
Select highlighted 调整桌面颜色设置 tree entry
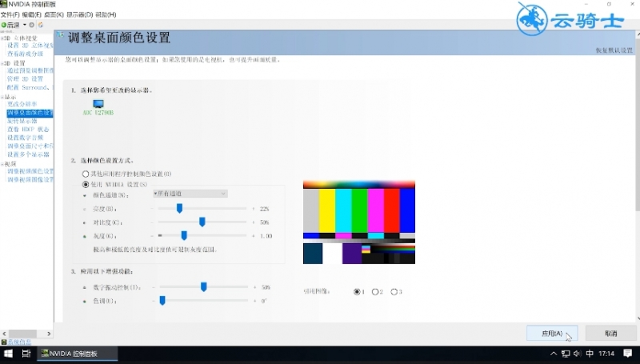pos(30,113)
